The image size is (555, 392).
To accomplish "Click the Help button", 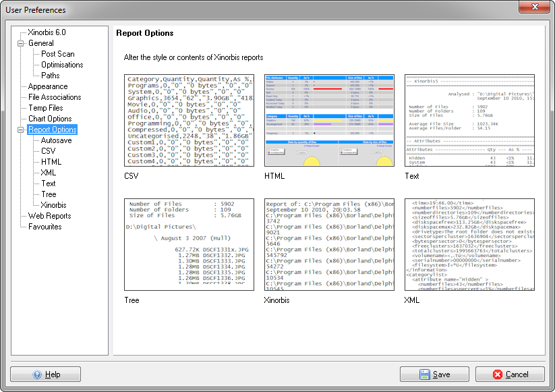I will pyautogui.click(x=46, y=374).
